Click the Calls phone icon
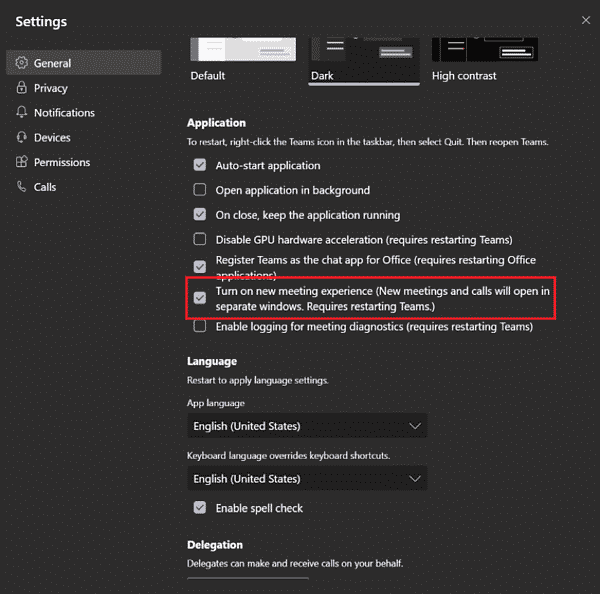The width and height of the screenshot is (600, 594). click(21, 187)
